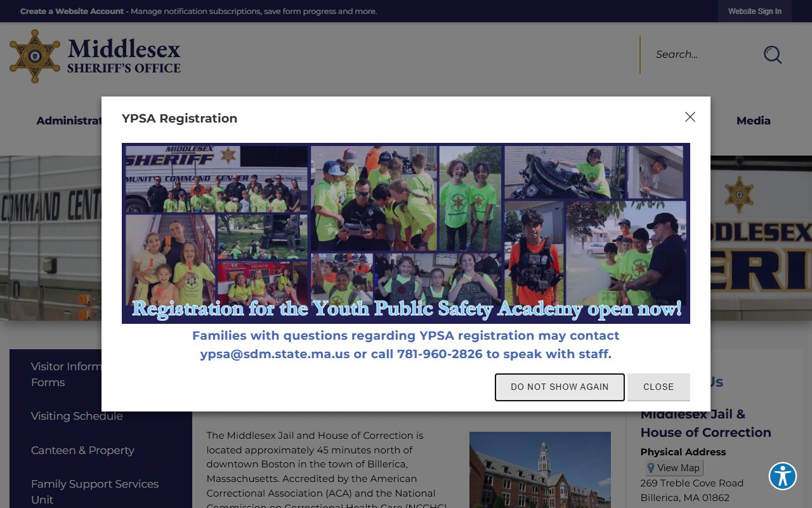Click the Middlesex Sheriff's Office logo

[95, 56]
